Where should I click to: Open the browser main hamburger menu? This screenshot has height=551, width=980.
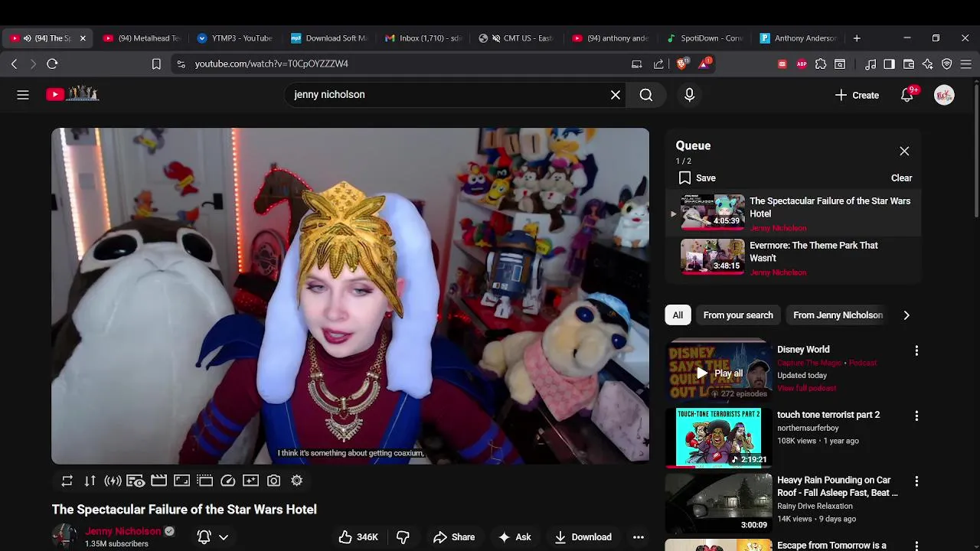966,64
